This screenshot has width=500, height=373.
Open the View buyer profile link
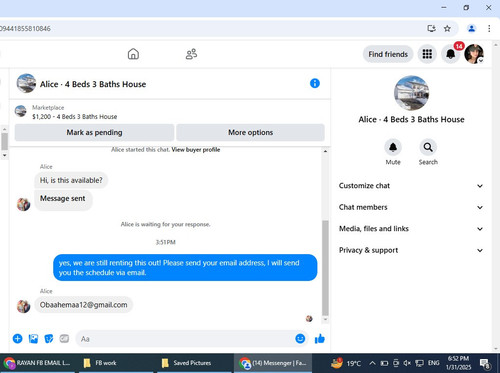[196, 150]
